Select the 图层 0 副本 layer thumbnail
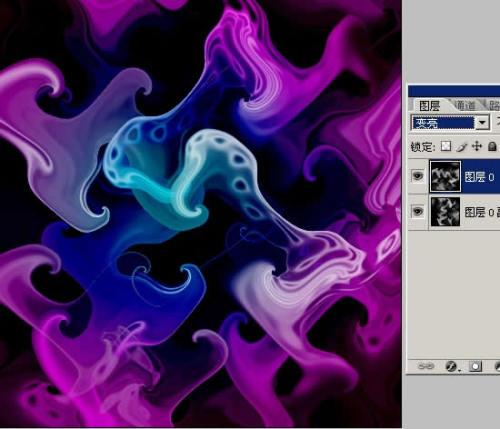500x429 pixels. click(x=445, y=212)
